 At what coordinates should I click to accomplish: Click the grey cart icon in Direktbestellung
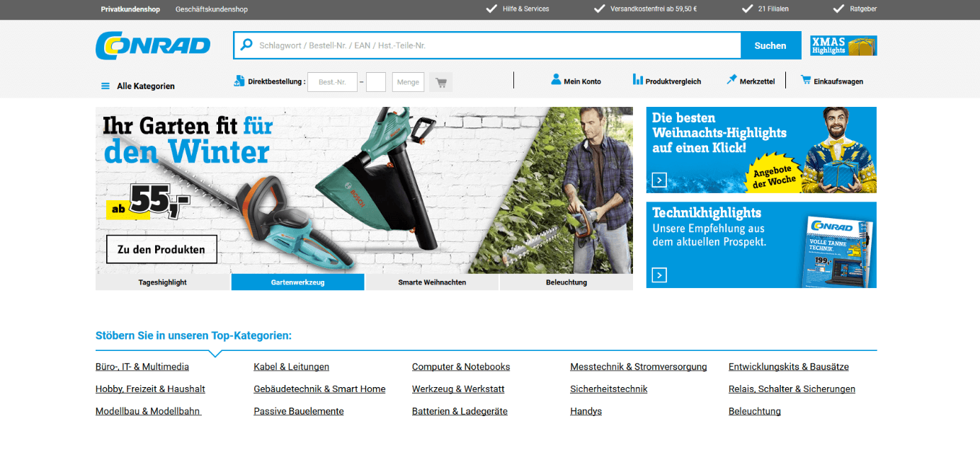click(x=441, y=82)
